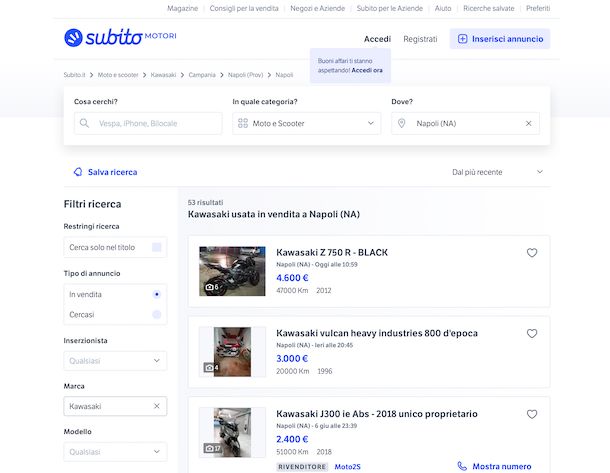Screen dimensions: 610x473
Task: Click the bell icon for Salva ricerca
Action: coord(78,172)
